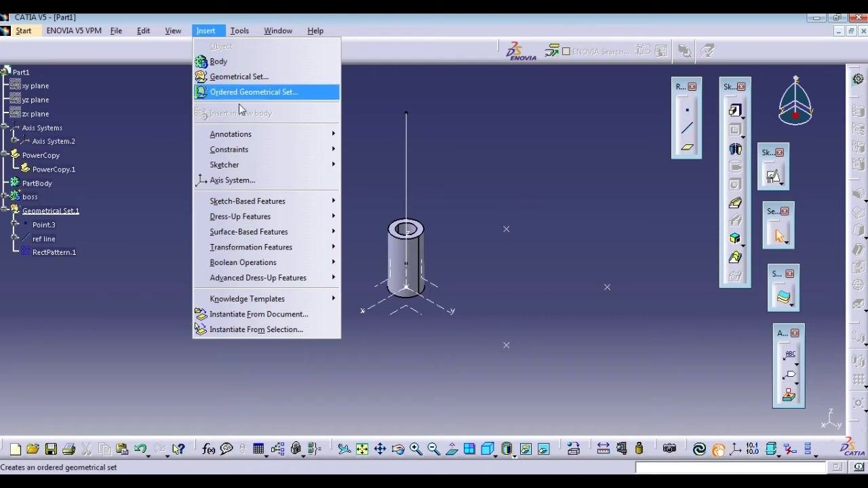Click the Shaft tool icon
Viewport: 868px width, 488px height.
point(735,148)
